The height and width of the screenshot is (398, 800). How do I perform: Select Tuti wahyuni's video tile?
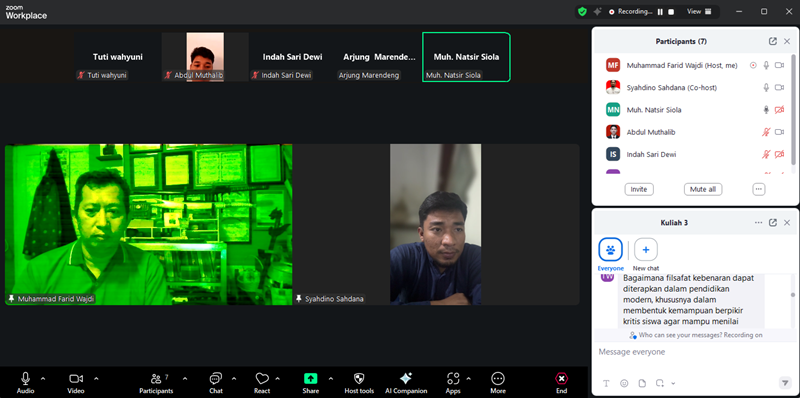[x=117, y=57]
